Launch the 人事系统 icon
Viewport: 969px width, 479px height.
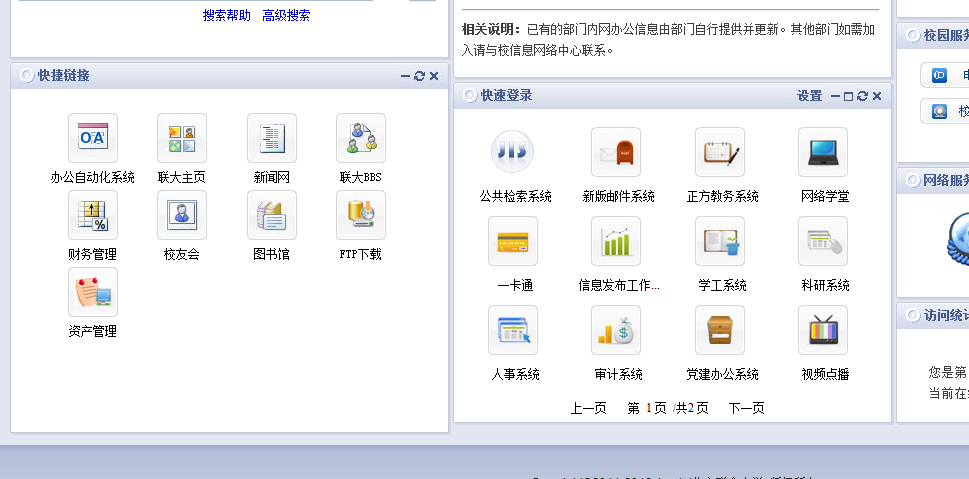coord(512,330)
